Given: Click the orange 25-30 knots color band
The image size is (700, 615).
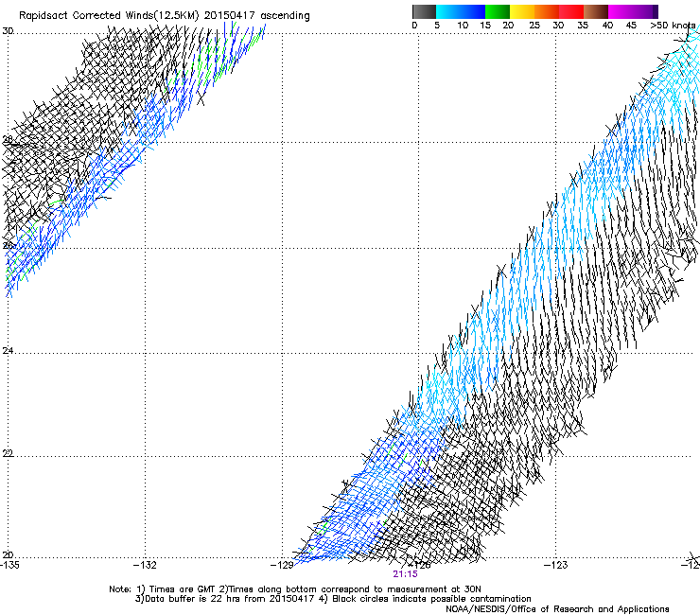Looking at the screenshot, I should coord(547,11).
